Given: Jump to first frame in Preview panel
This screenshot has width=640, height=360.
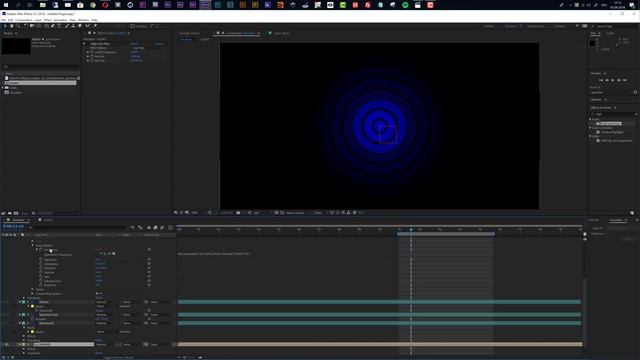Looking at the screenshot, I should (x=601, y=80).
